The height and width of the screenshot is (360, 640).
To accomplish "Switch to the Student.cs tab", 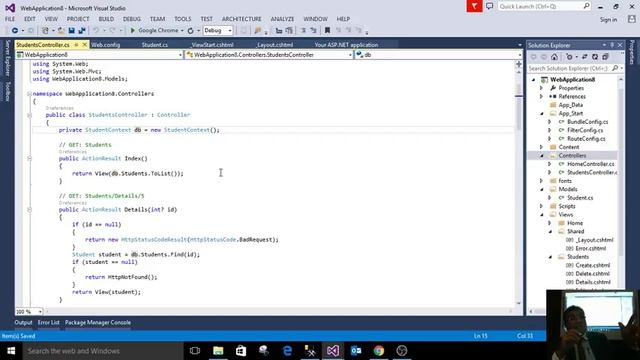I will pos(155,45).
